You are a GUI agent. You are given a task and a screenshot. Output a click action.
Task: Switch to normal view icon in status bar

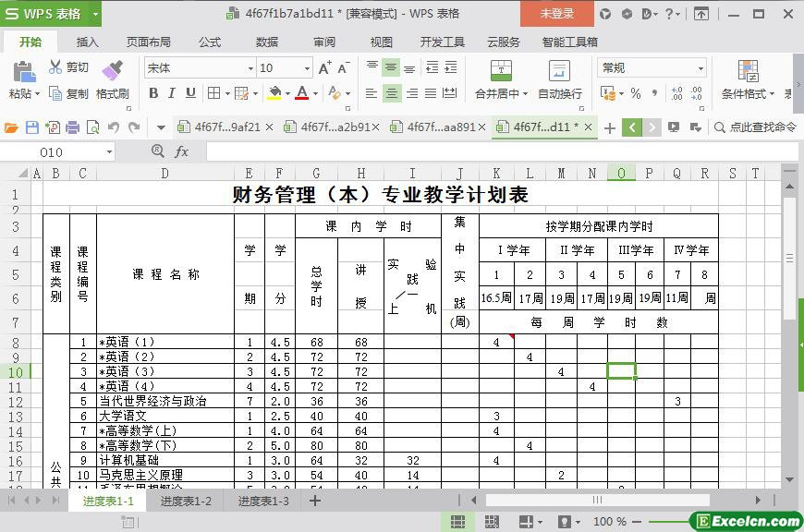[457, 522]
